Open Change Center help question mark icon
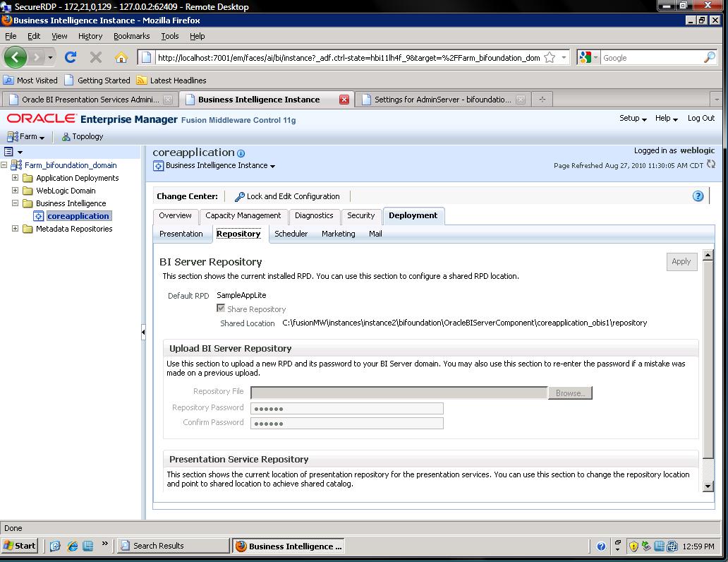This screenshot has height=562, width=728. [698, 196]
